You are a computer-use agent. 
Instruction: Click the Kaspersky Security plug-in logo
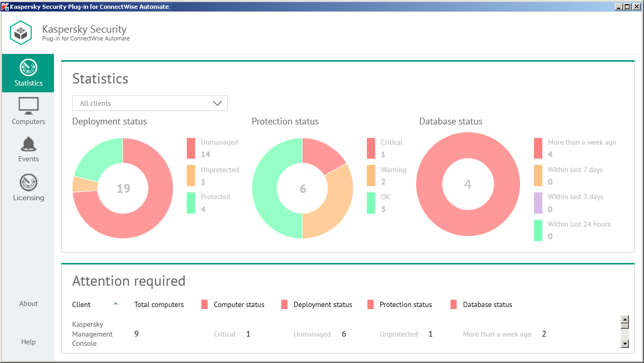coord(21,32)
